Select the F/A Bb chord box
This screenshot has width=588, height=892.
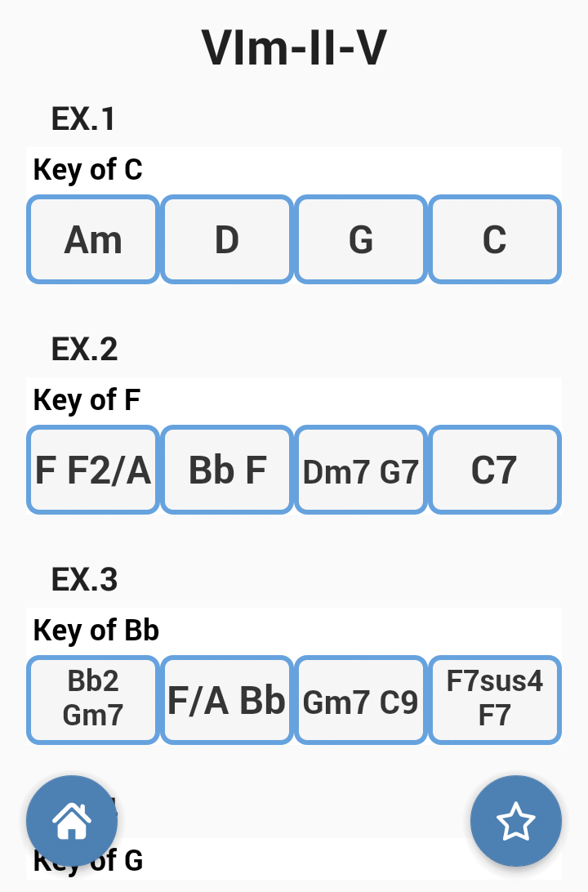227,701
